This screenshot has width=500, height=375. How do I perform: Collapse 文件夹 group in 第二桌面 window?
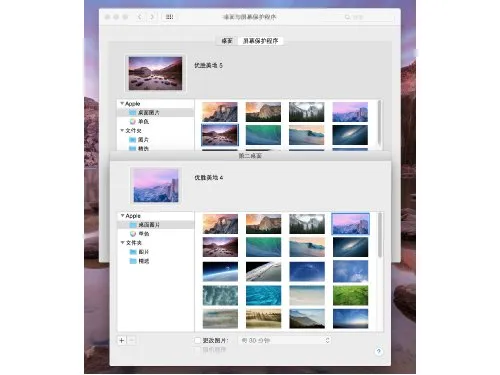[122, 242]
